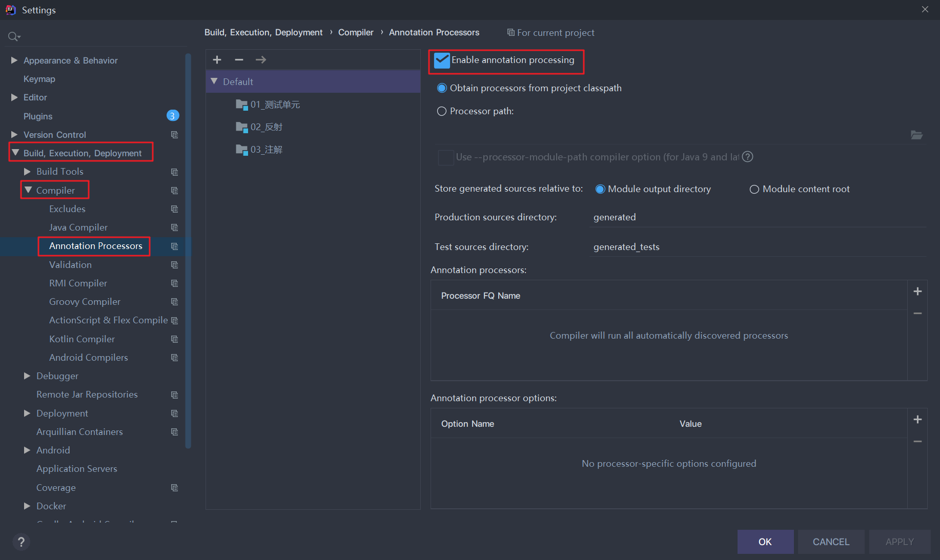The height and width of the screenshot is (560, 940).
Task: Add a new processor FQ name entry
Action: pos(917,292)
